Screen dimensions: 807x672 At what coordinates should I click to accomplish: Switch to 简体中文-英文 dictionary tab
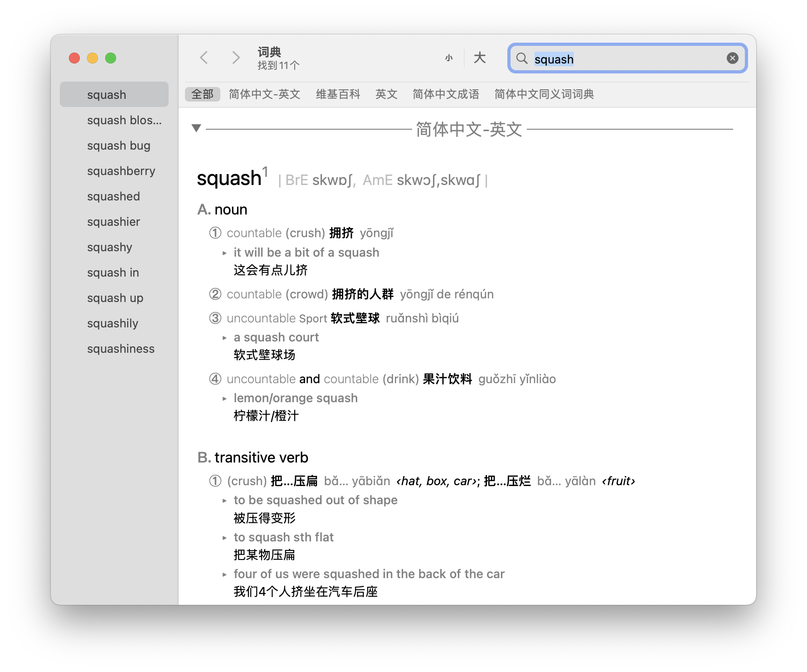point(264,94)
